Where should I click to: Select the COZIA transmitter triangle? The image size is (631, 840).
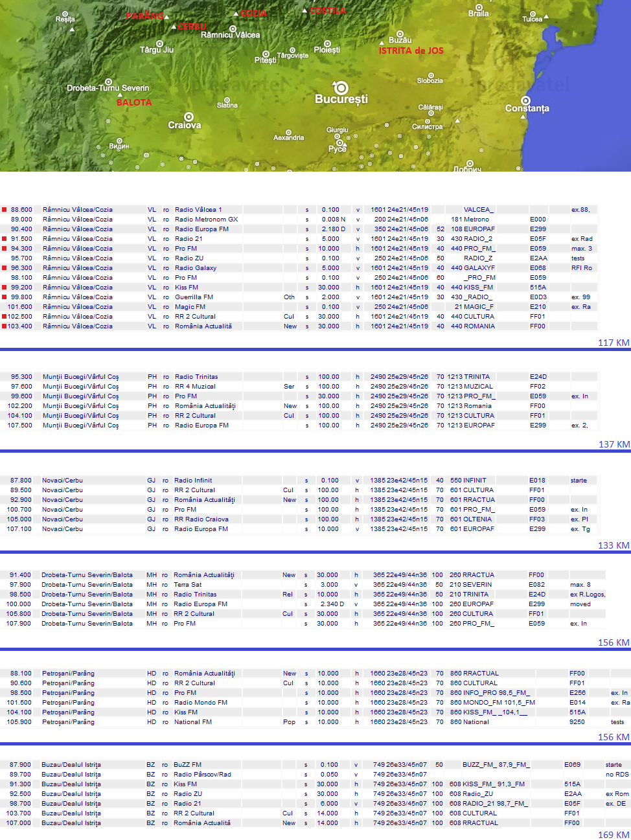click(236, 13)
